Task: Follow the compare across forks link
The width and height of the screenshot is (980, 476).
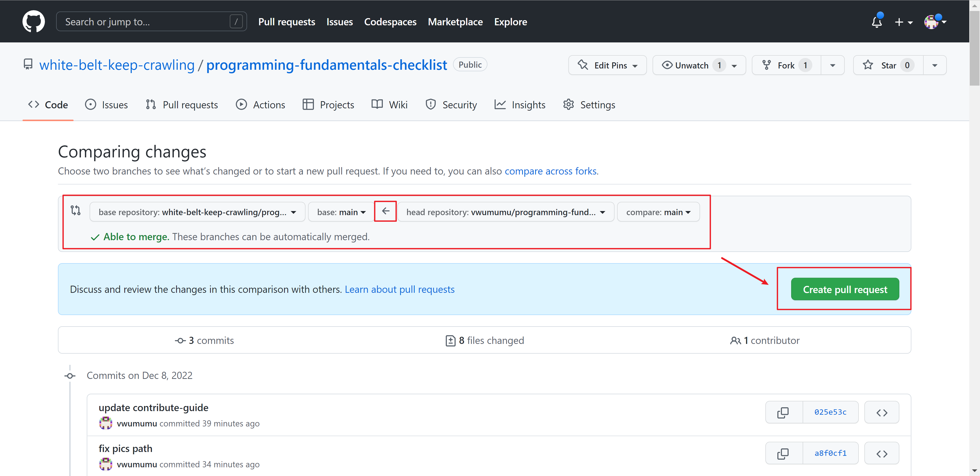Action: [x=550, y=171]
